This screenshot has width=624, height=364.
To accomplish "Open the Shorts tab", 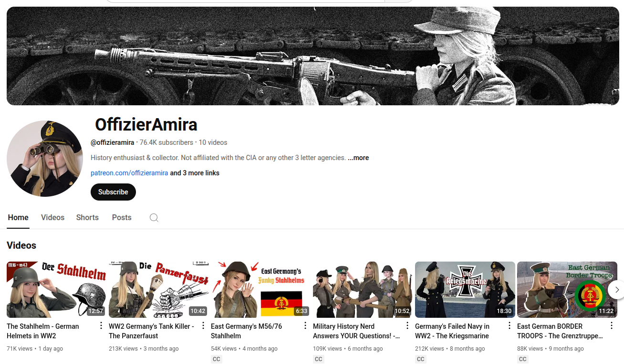I will click(x=87, y=218).
